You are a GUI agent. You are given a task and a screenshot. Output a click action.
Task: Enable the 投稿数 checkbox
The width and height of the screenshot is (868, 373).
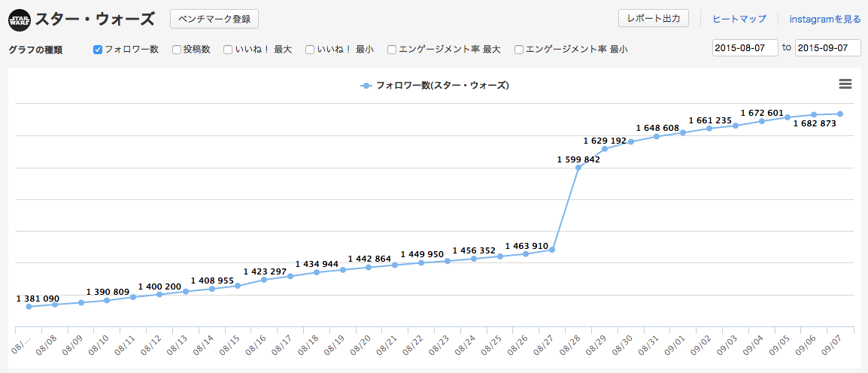tap(177, 50)
